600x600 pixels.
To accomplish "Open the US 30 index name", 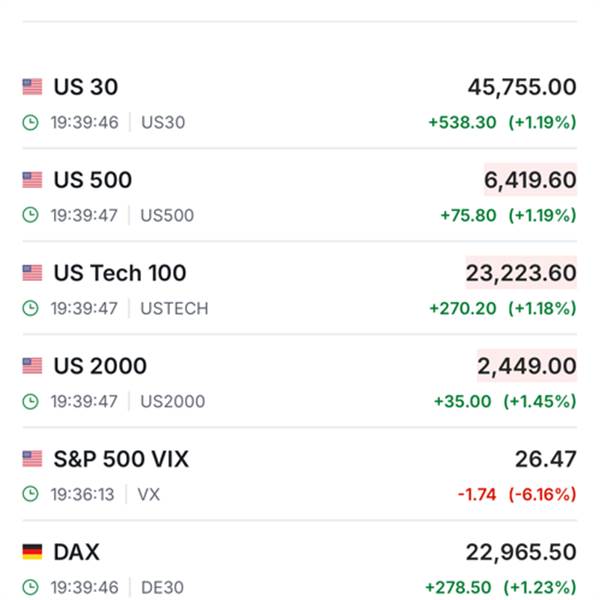I will (85, 87).
